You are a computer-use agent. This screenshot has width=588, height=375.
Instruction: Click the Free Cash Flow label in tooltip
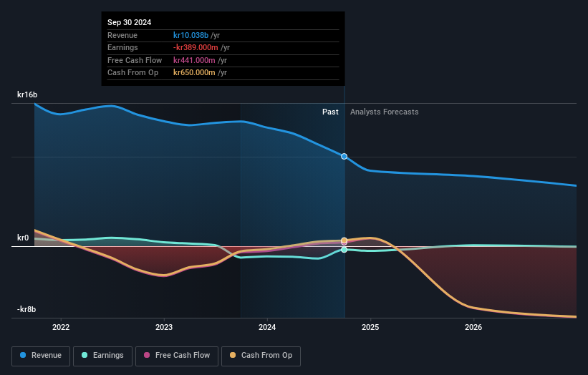135,60
